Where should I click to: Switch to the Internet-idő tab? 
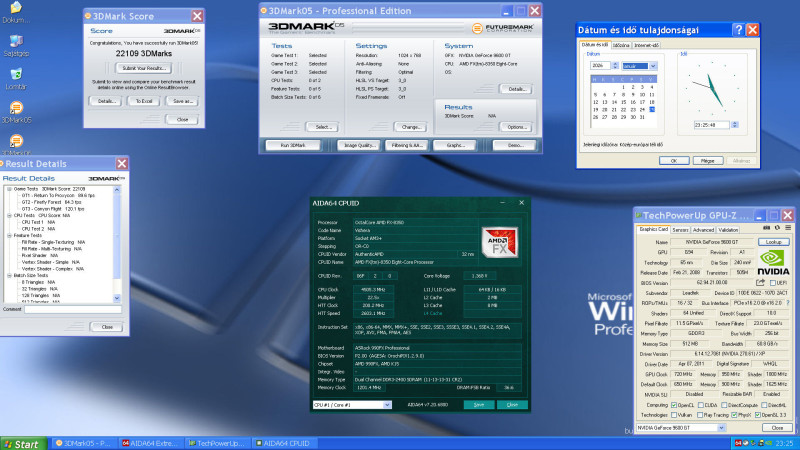[646, 45]
